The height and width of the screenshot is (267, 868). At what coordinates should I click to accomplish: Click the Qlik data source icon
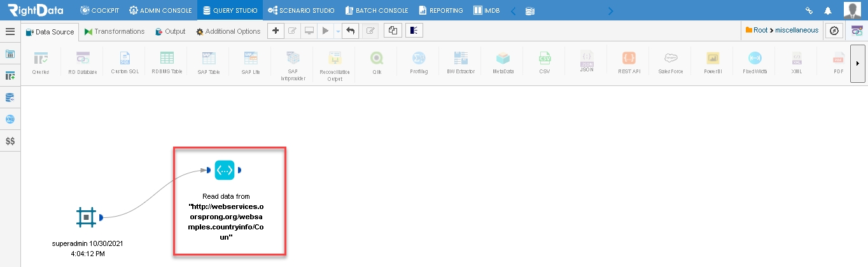point(377,59)
